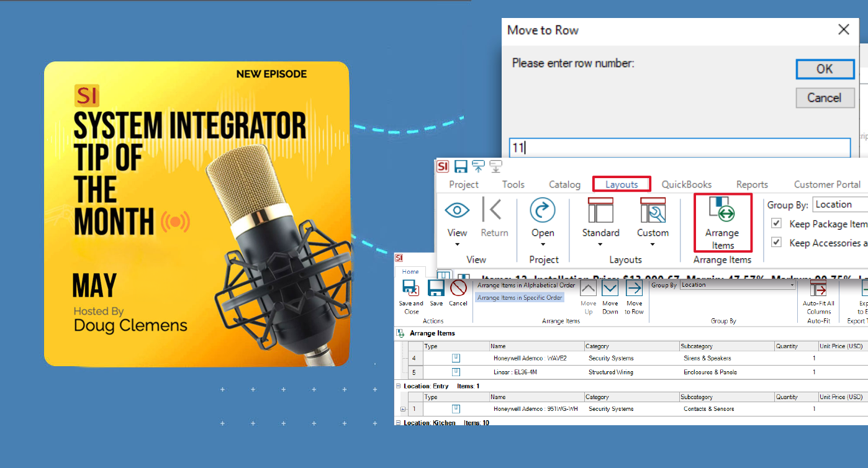Collapse the Location: Entry group
Image resolution: width=868 pixels, height=468 pixels.
click(x=399, y=386)
